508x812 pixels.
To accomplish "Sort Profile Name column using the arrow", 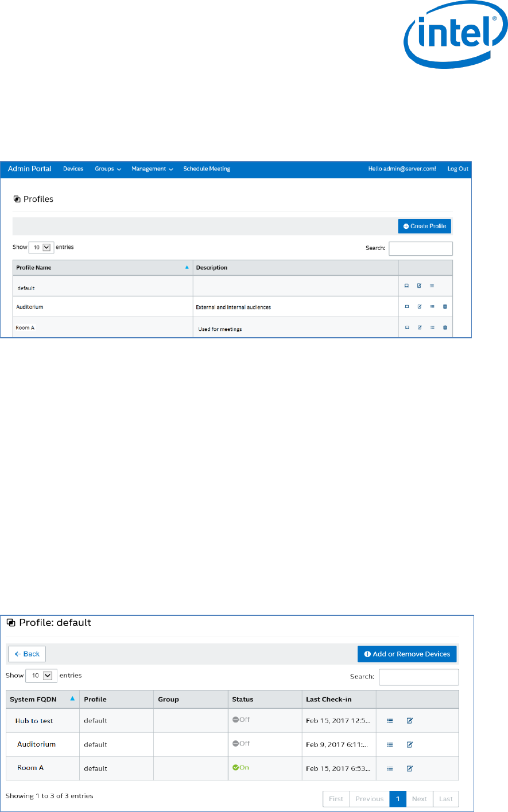I will click(x=187, y=267).
